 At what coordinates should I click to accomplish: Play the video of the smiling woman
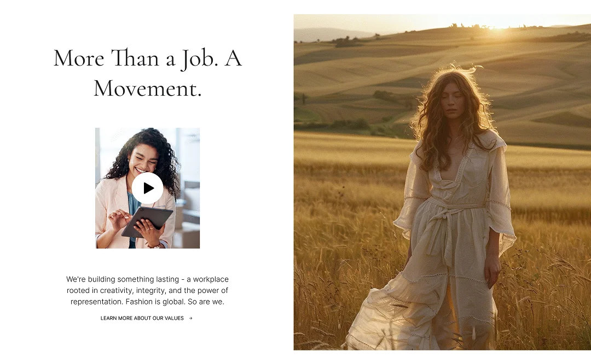(x=147, y=188)
